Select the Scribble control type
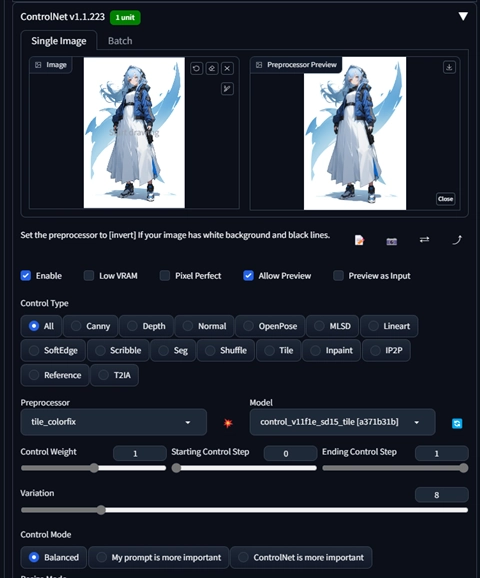Image resolution: width=480 pixels, height=578 pixels. pos(118,351)
